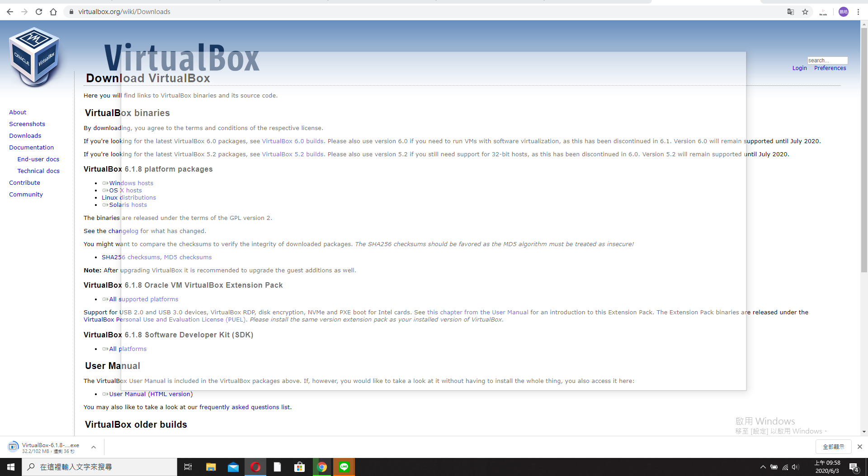Go to browser home via house icon
Image resolution: width=868 pixels, height=476 pixels.
[x=53, y=12]
